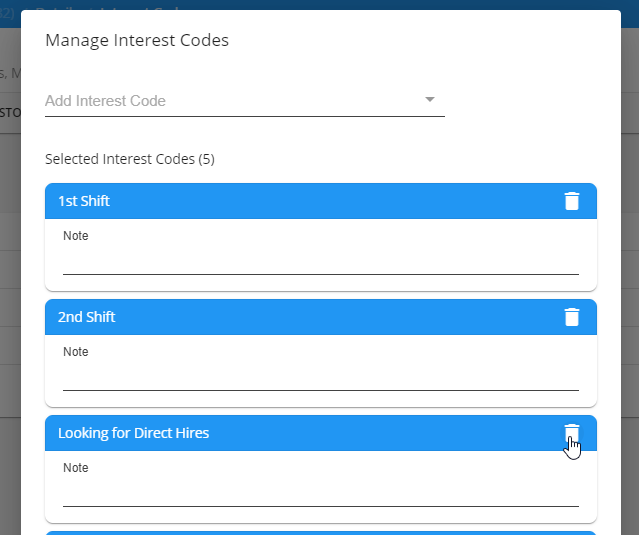This screenshot has height=535, width=639.
Task: Enter the 2nd Shift Note field
Action: (320, 378)
